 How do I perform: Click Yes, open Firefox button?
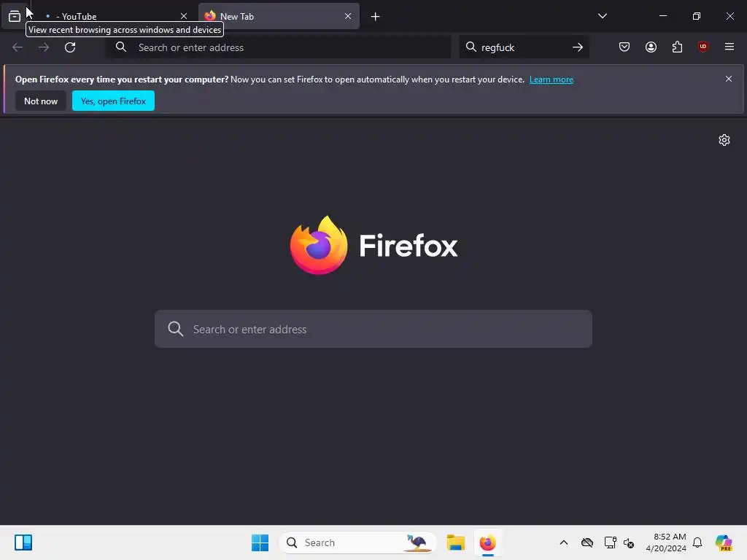pos(113,101)
